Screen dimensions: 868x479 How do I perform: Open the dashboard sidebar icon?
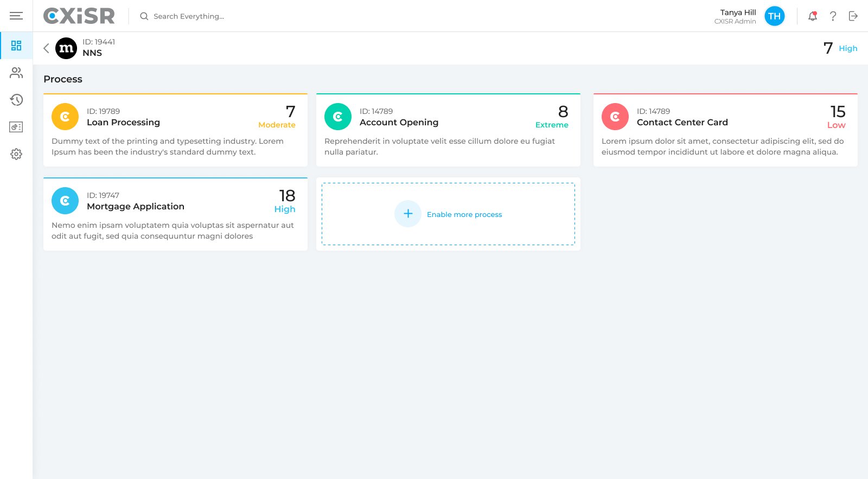tap(16, 46)
